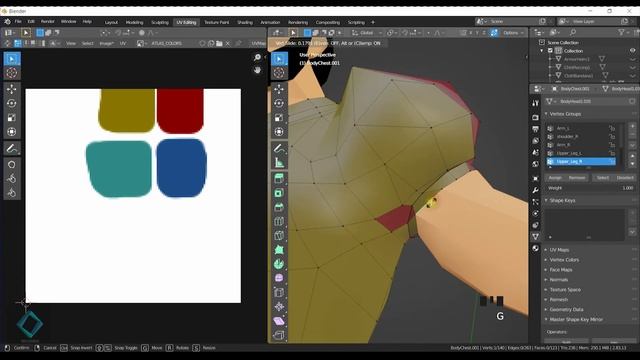The width and height of the screenshot is (640, 360).
Task: Activate the 3D viewport Cursor tool
Action: [279, 73]
